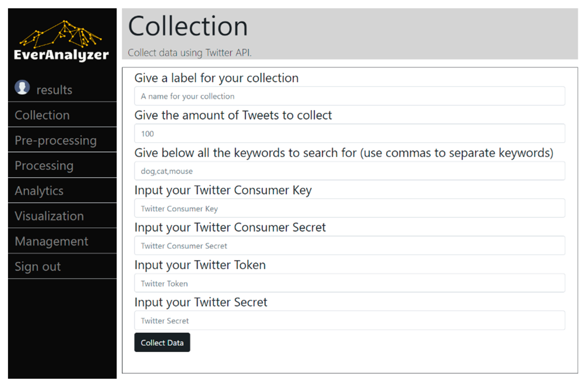This screenshot has height=390, width=588.
Task: Click the Twitter Consumer Key field
Action: pos(349,208)
